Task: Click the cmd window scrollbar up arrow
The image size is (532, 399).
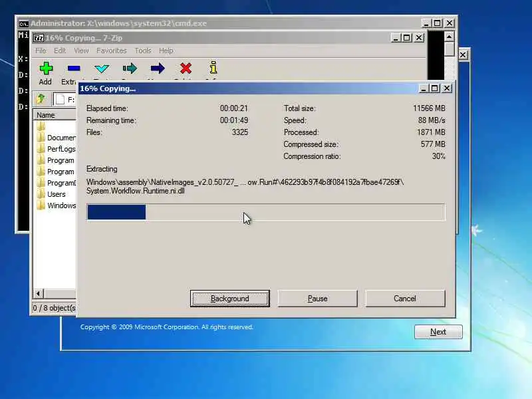Action: (450, 37)
